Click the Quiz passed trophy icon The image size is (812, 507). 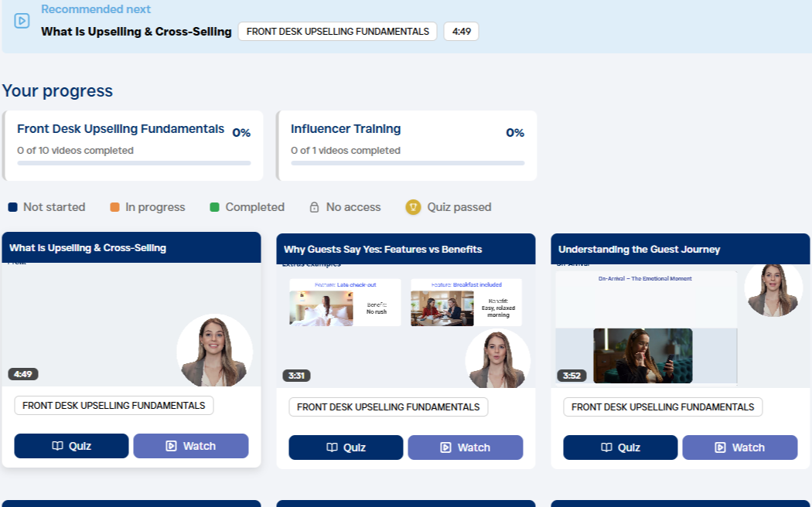pyautogui.click(x=413, y=207)
